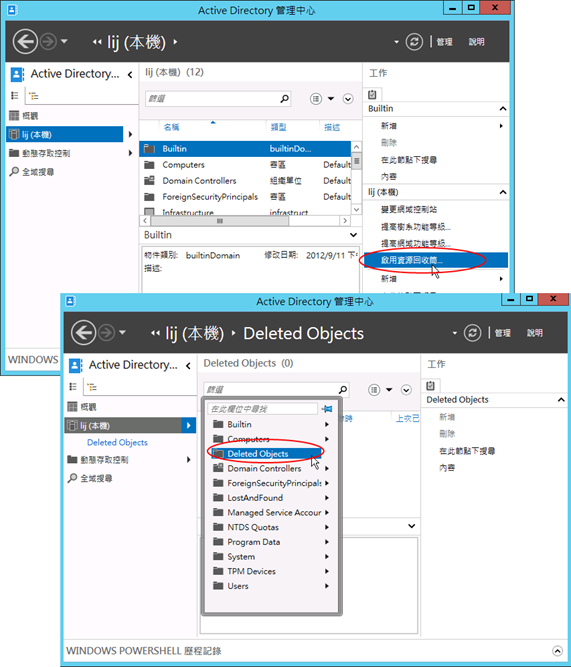Select Domain Controllers row in rear list

click(245, 181)
